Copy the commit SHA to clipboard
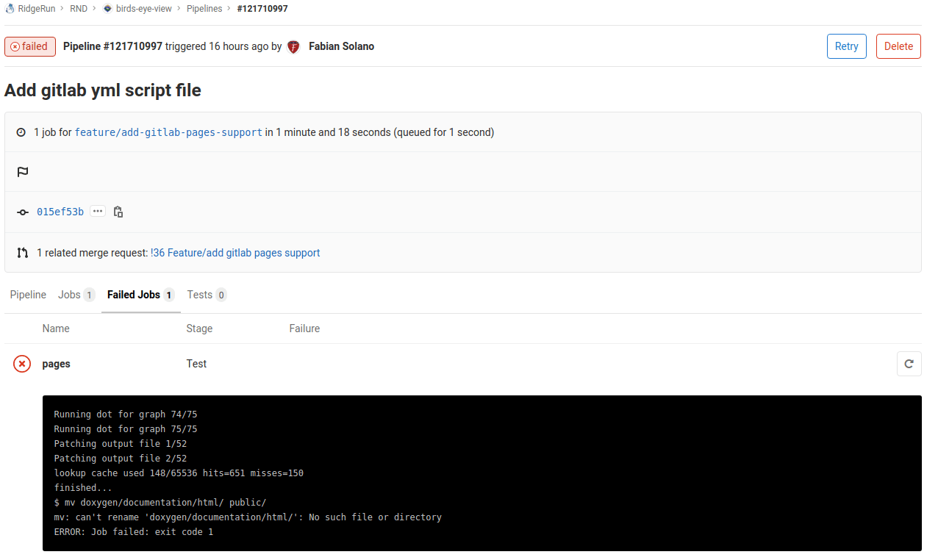 coord(118,212)
